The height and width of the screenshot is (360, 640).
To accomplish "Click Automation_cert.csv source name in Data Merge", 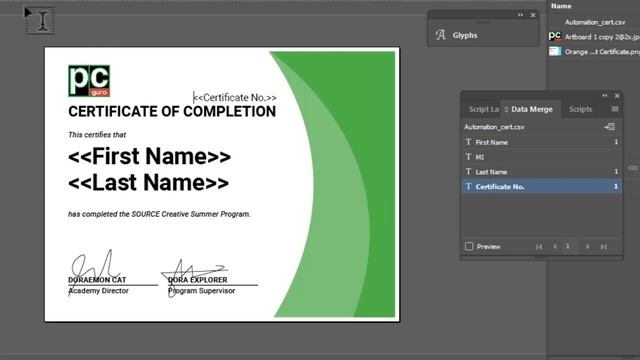I will pos(494,127).
